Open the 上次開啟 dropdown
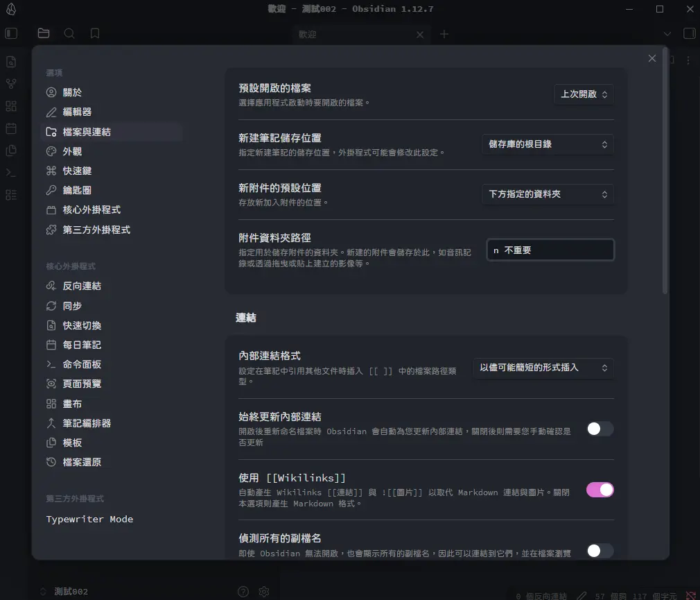The height and width of the screenshot is (600, 700). [x=584, y=94]
